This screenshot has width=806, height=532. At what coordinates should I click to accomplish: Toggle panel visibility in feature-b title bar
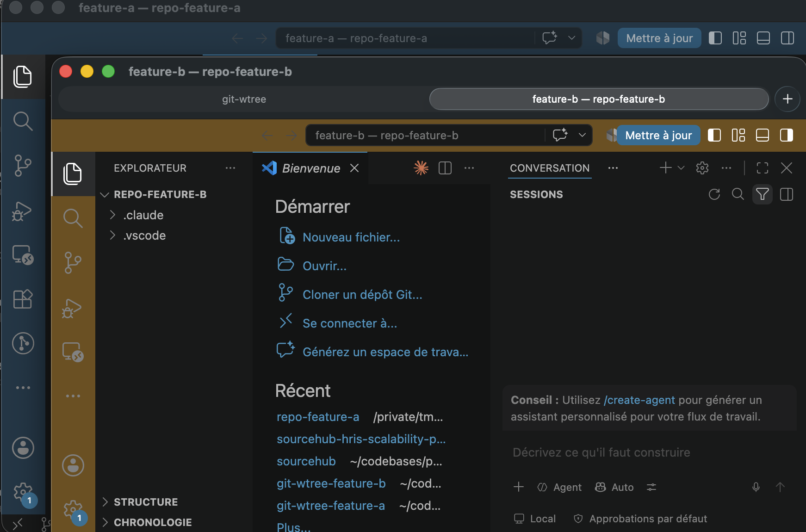tap(763, 136)
